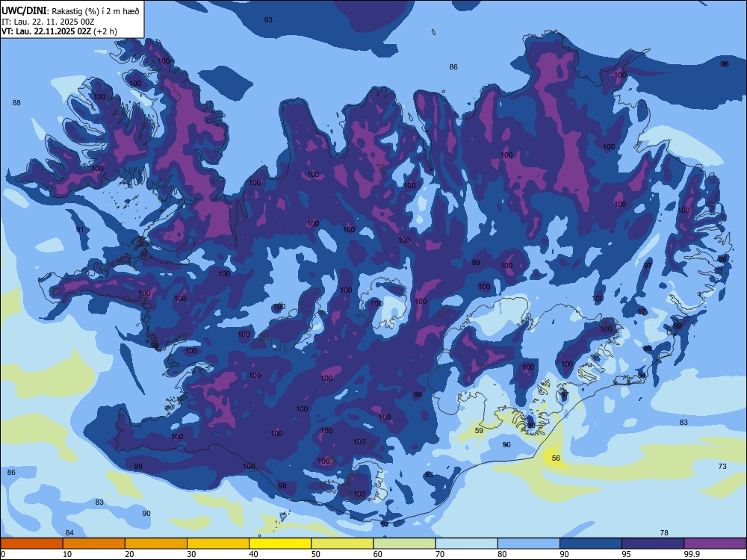The width and height of the screenshot is (747, 560).
Task: Click the UWC/DINI title text
Action: (x=25, y=11)
